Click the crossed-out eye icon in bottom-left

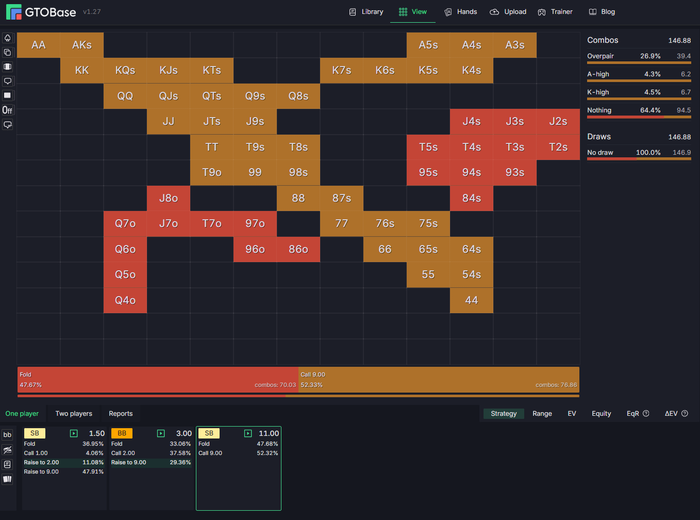click(x=8, y=449)
